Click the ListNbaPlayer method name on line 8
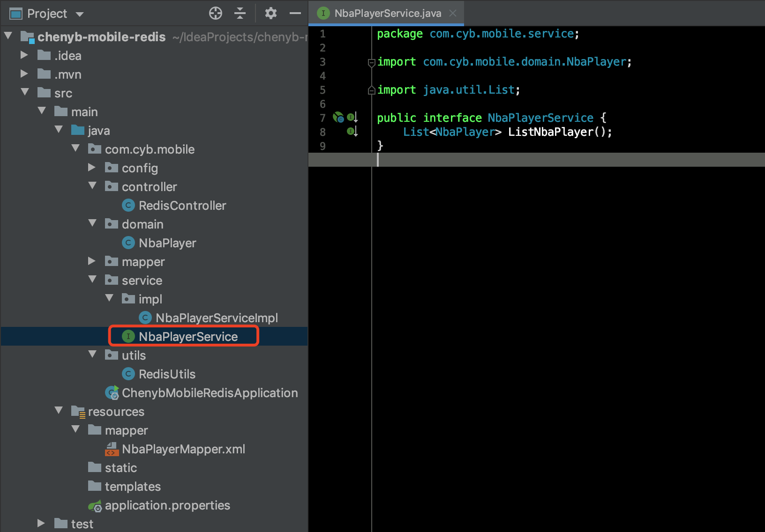This screenshot has width=765, height=532. (551, 132)
